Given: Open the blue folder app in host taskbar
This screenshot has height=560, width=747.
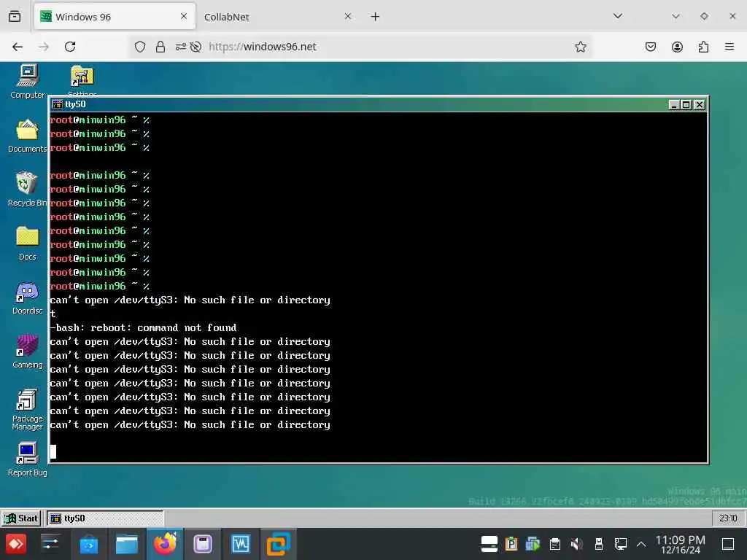Looking at the screenshot, I should click(x=88, y=544).
